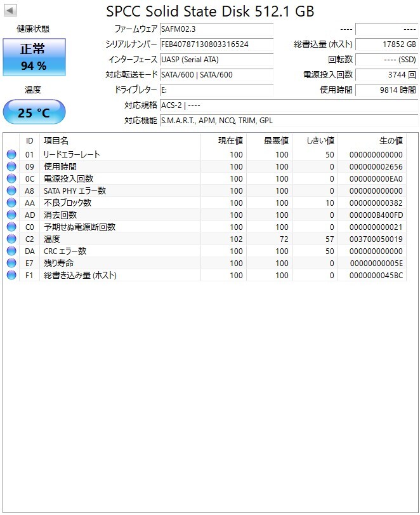Click threshold value 57 in 温度 row
The height and width of the screenshot is (515, 420).
coord(330,239)
